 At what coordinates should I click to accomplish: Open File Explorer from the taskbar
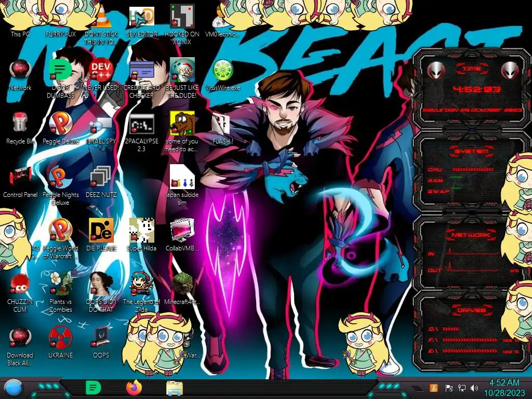coord(175,388)
